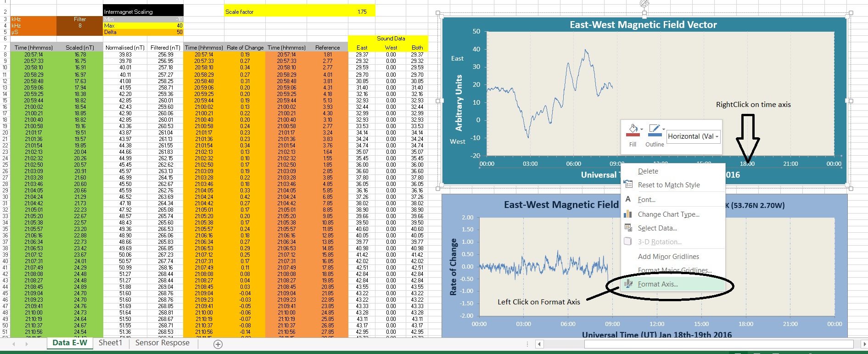The height and width of the screenshot is (354, 868).
Task: Click the 03:00 label on top chart axis
Action: pyautogui.click(x=530, y=164)
